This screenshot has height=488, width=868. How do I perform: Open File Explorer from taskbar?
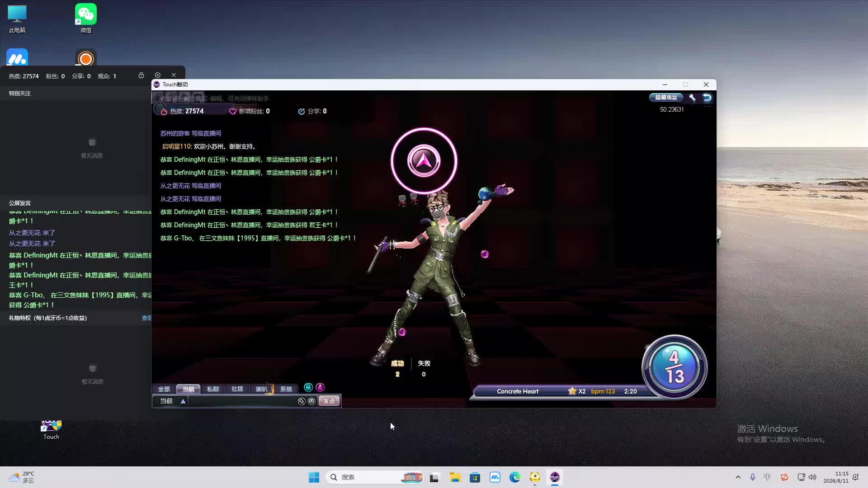[455, 477]
